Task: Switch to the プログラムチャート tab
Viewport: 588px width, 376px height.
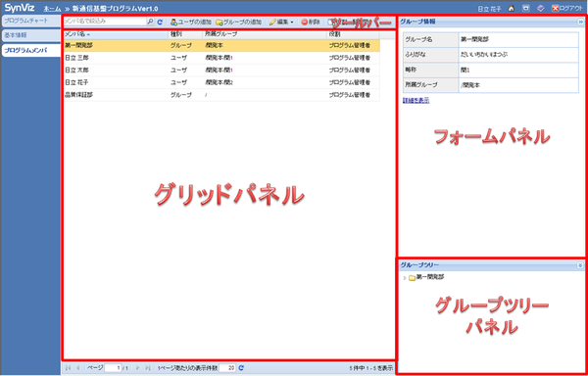Action: (x=30, y=21)
